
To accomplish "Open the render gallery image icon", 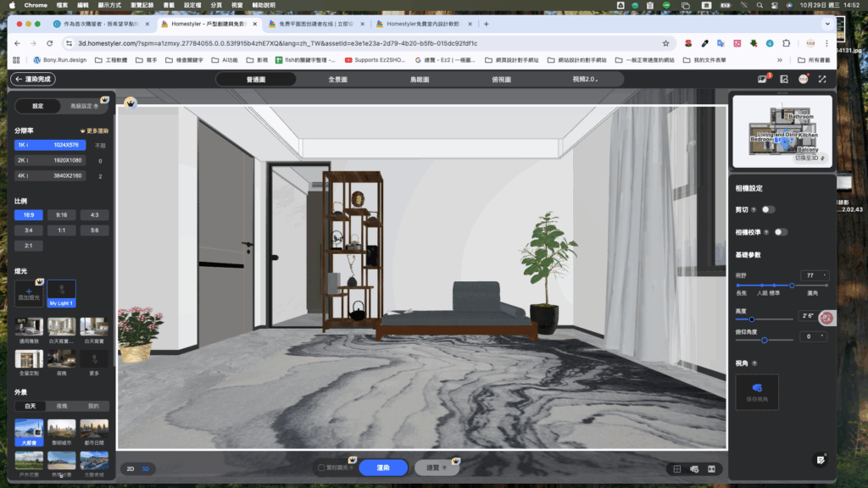I will 761,79.
